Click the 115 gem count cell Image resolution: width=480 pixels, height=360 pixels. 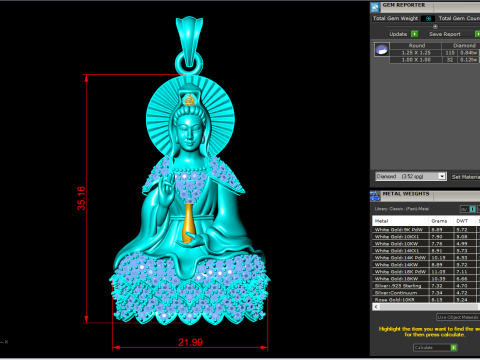click(450, 53)
